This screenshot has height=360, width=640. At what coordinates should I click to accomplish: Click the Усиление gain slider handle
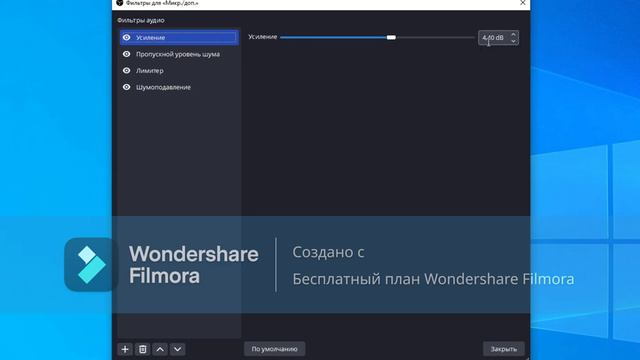pos(391,38)
